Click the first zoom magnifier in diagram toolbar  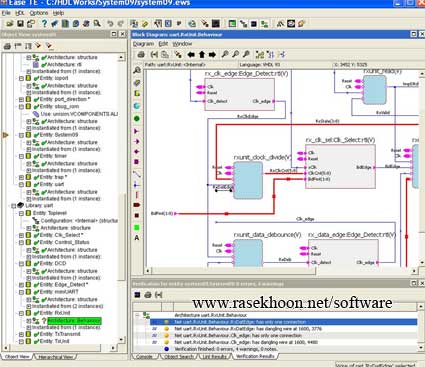pos(225,54)
